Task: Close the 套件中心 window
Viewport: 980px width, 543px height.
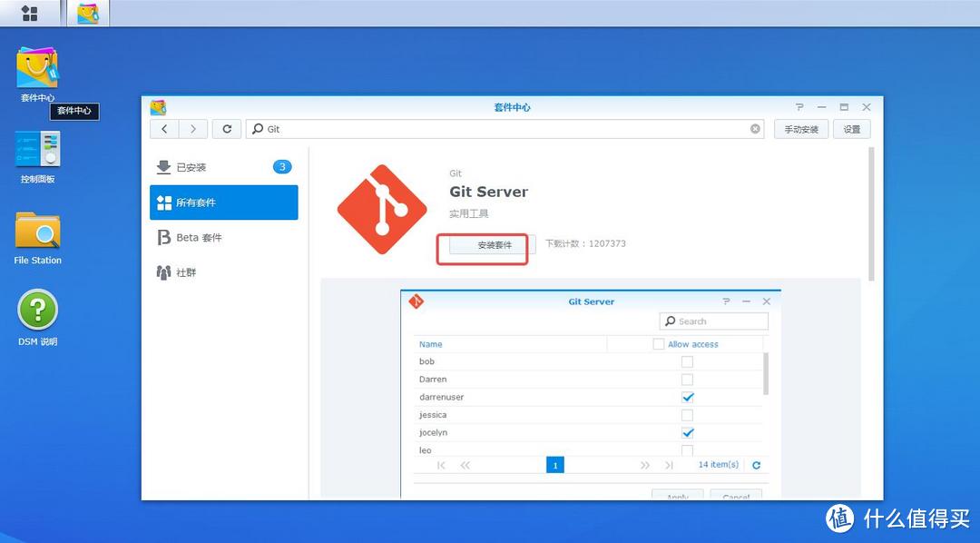Action: click(x=867, y=107)
